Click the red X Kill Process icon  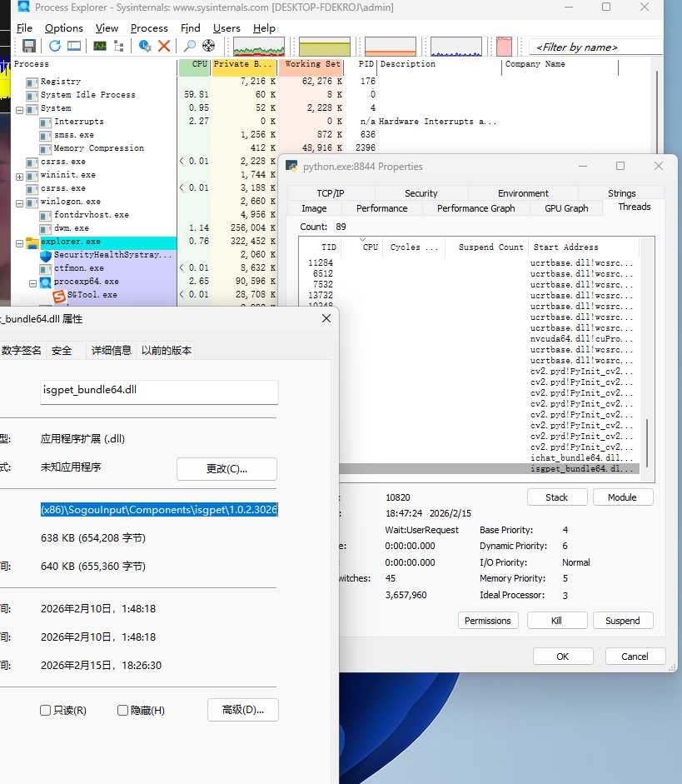pos(164,46)
